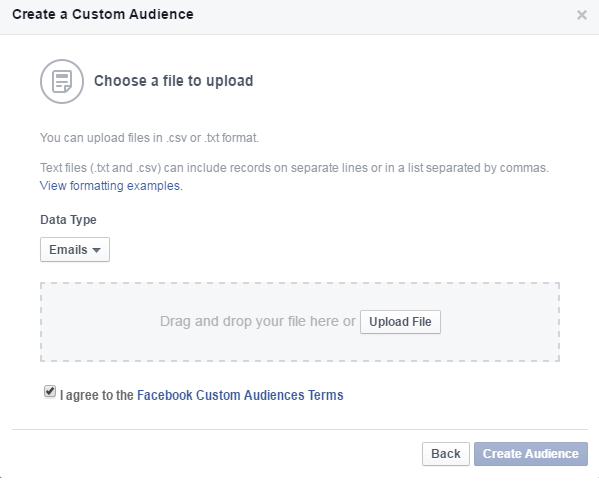Click the caret arrow beside Emails
This screenshot has width=599, height=481.
coord(96,250)
